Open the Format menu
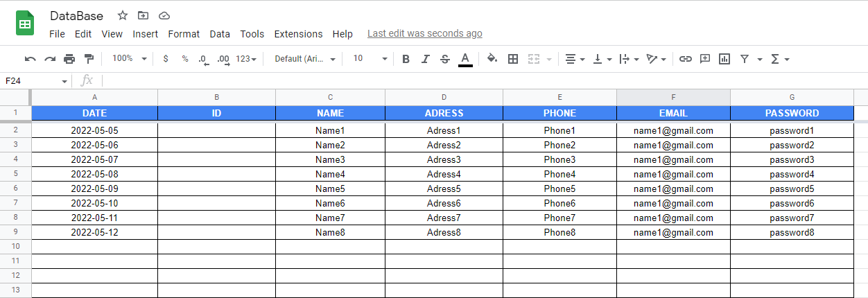Viewport: 868px width, 298px height. [x=184, y=34]
